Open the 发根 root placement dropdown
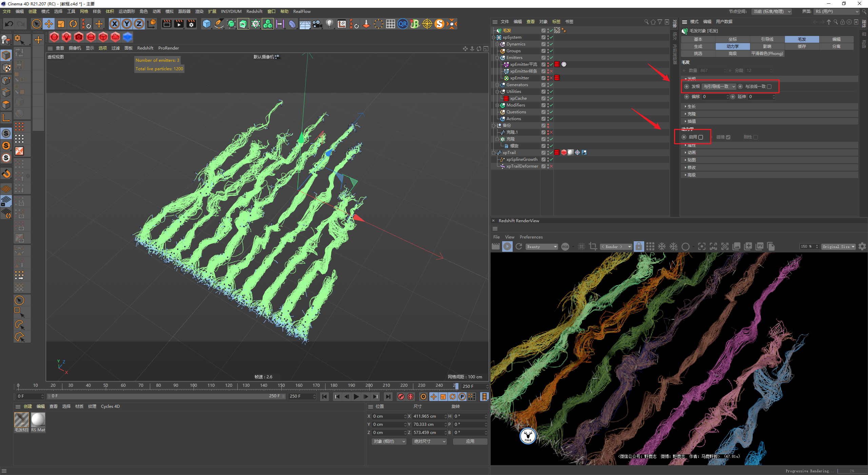Screen dimensions: 868x475 click(x=719, y=87)
